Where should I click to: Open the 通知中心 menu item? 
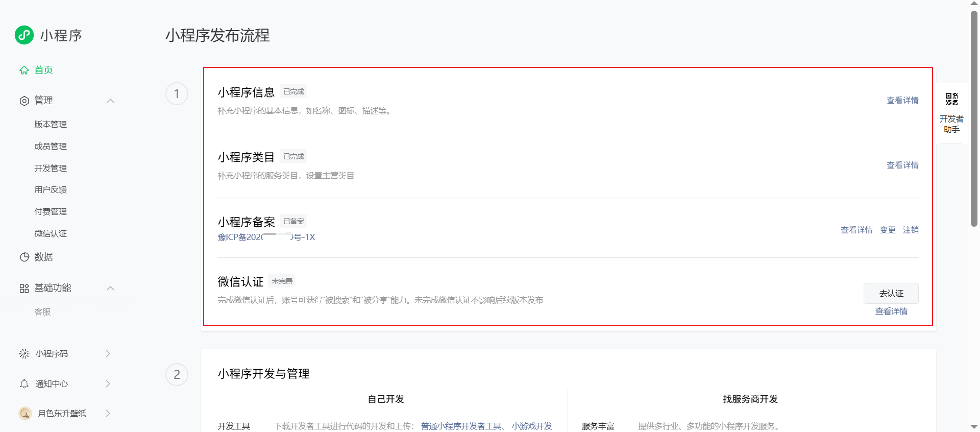pos(52,384)
